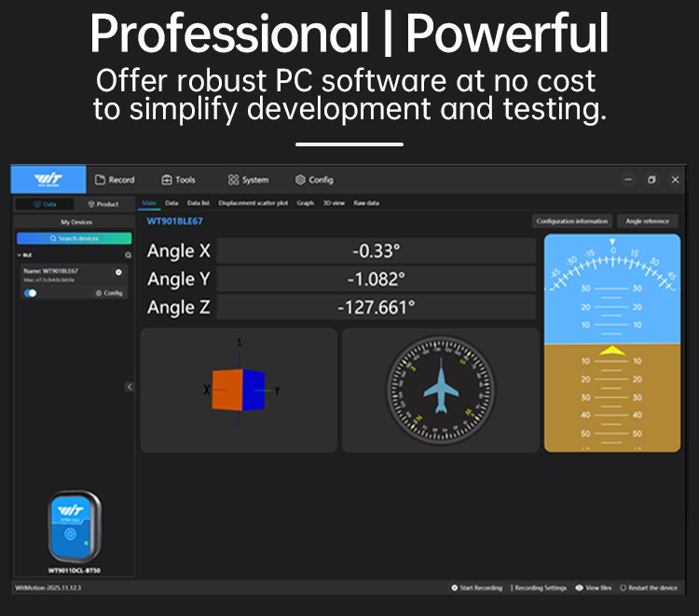This screenshot has height=616, width=699.
Task: Click the Angle reference button
Action: click(648, 221)
